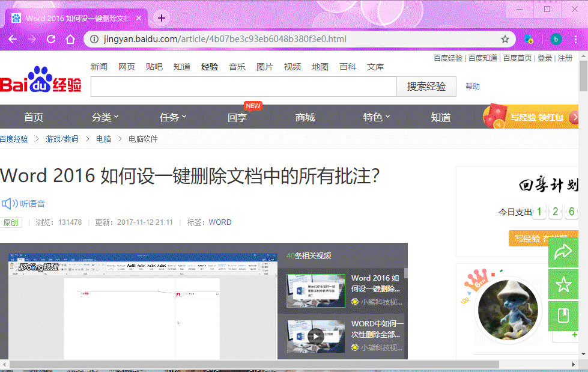
Task: Click the vertical page scrollbar thumb
Action: click(583, 76)
